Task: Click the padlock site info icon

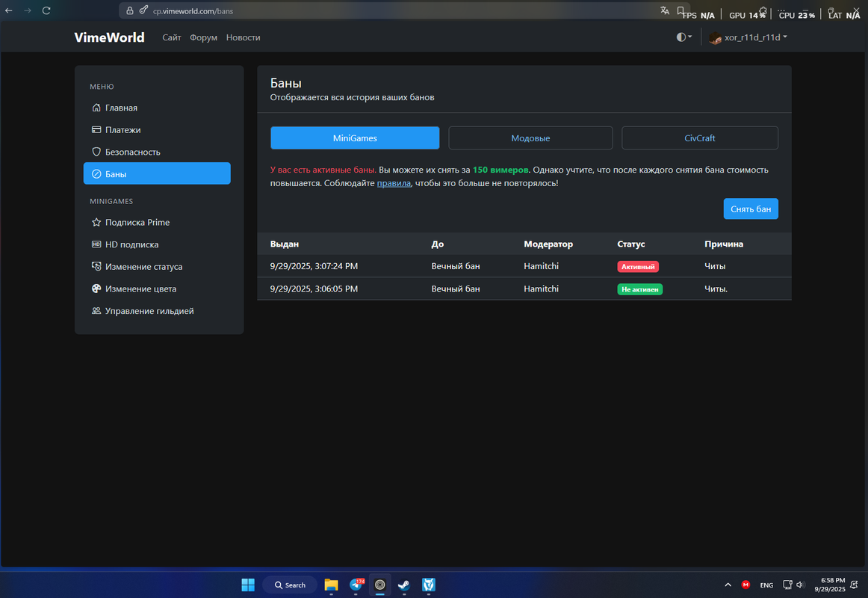Action: [130, 10]
